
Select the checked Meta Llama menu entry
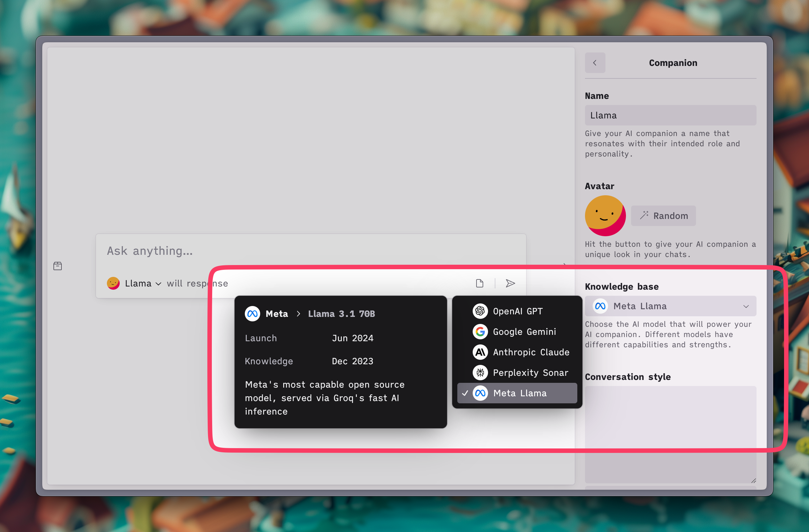click(517, 393)
